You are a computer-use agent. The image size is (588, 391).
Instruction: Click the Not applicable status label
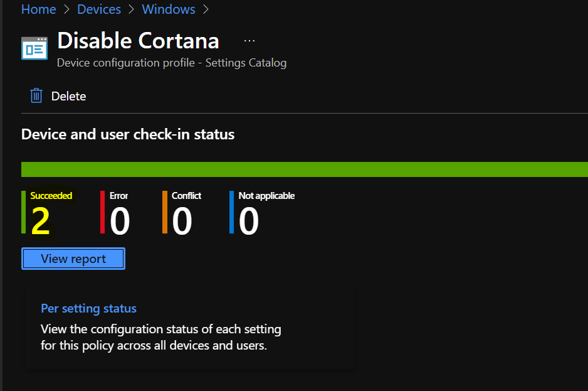pos(266,196)
